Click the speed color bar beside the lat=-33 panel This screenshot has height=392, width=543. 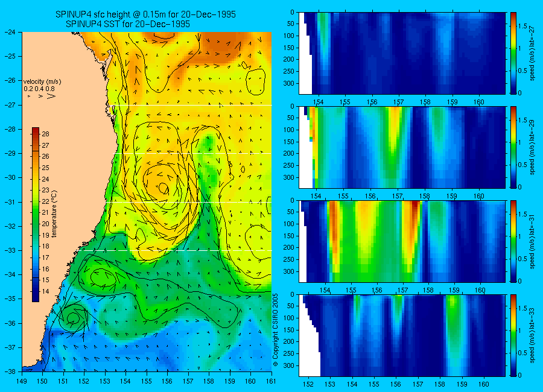(513, 335)
